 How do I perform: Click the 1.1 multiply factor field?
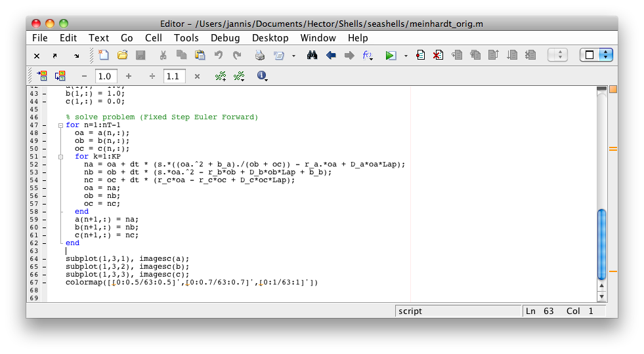coord(173,76)
